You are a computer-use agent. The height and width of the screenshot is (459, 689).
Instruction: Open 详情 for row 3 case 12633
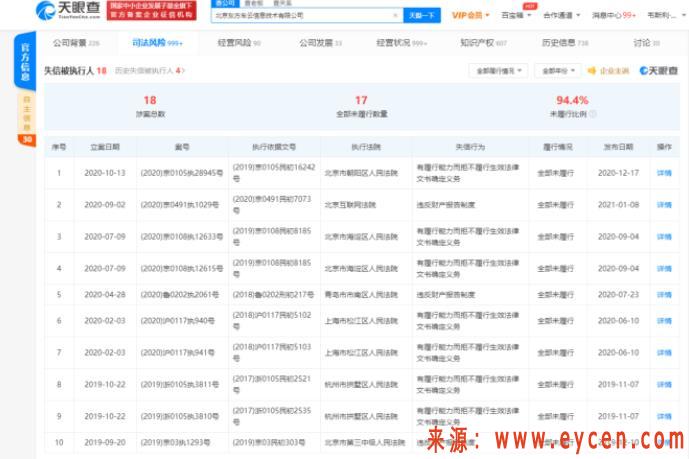coord(664,237)
